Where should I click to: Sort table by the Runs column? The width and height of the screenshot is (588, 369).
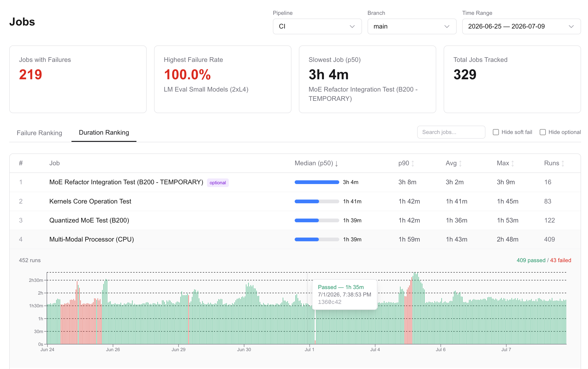coord(554,163)
